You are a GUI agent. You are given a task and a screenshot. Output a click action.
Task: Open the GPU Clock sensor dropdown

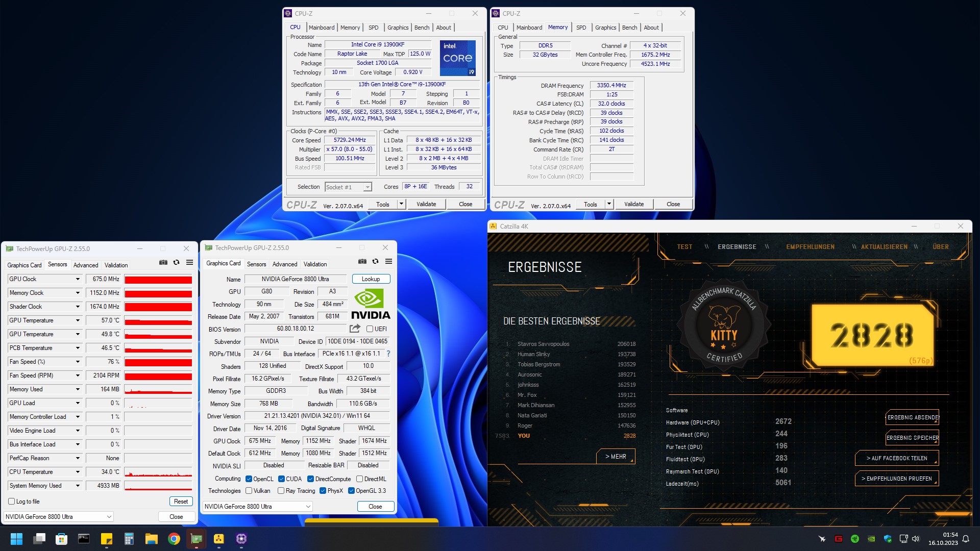(x=78, y=279)
